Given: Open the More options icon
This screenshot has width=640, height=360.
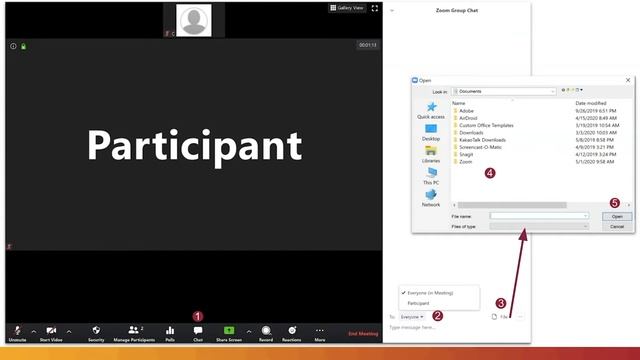Looking at the screenshot, I should (320, 330).
